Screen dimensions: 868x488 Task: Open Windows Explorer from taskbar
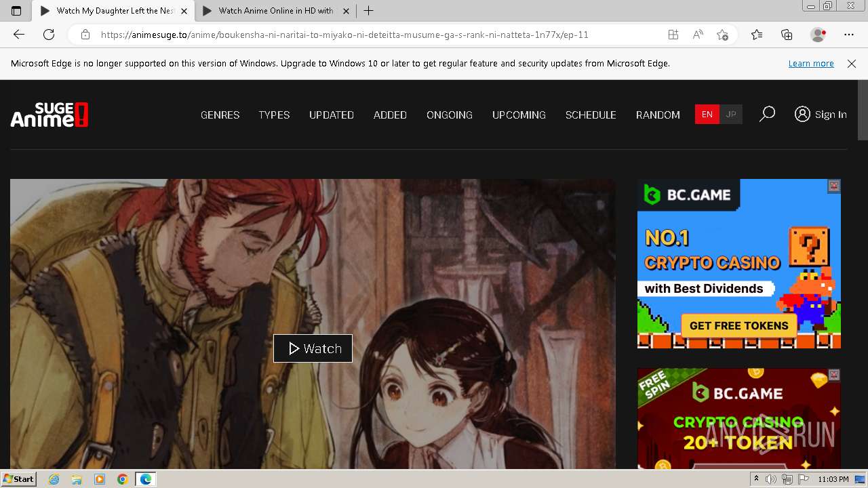77,479
